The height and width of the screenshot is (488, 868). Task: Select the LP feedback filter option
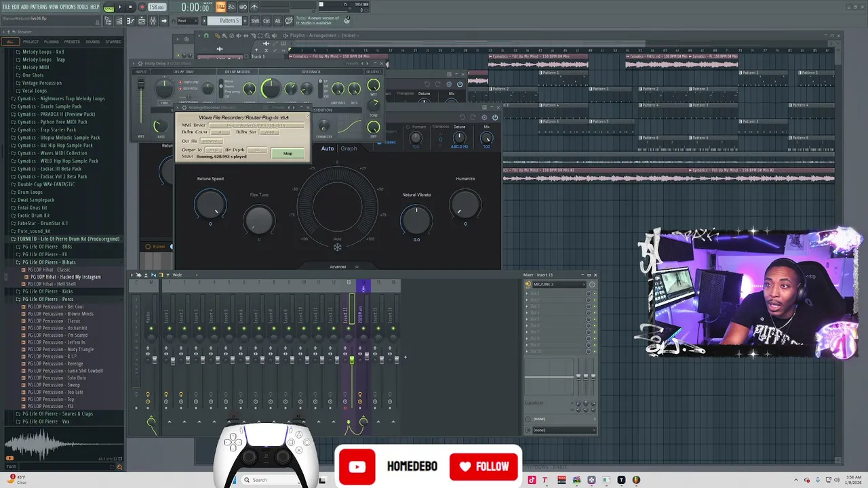tap(325, 81)
